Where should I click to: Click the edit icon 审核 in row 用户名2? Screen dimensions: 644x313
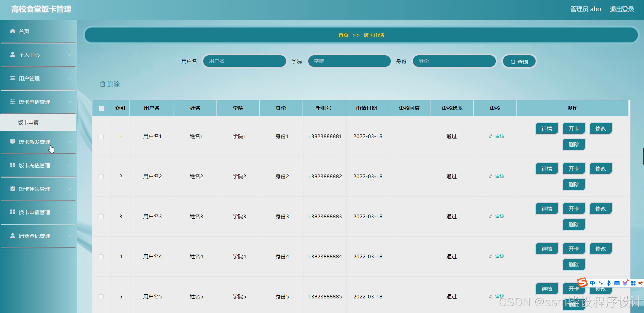pos(491,177)
